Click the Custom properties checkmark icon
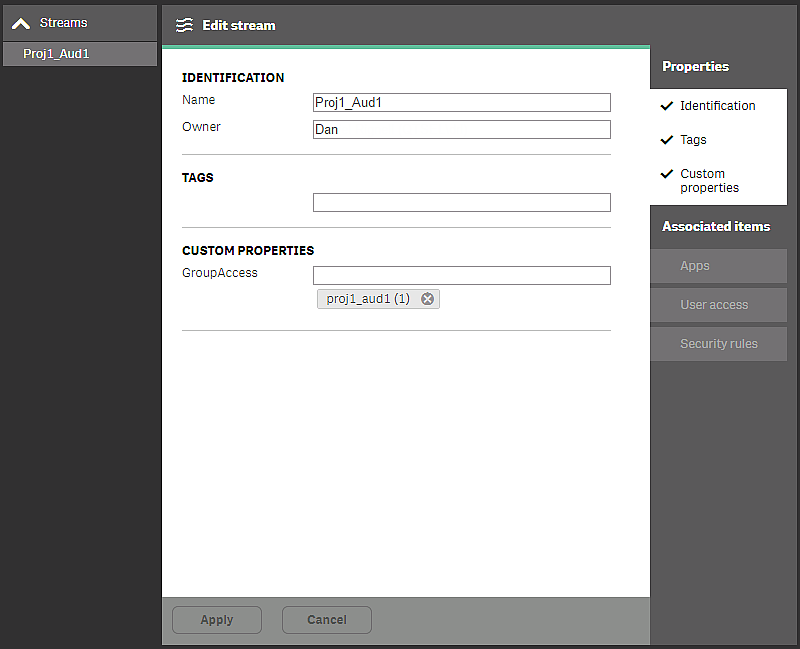 pyautogui.click(x=667, y=173)
